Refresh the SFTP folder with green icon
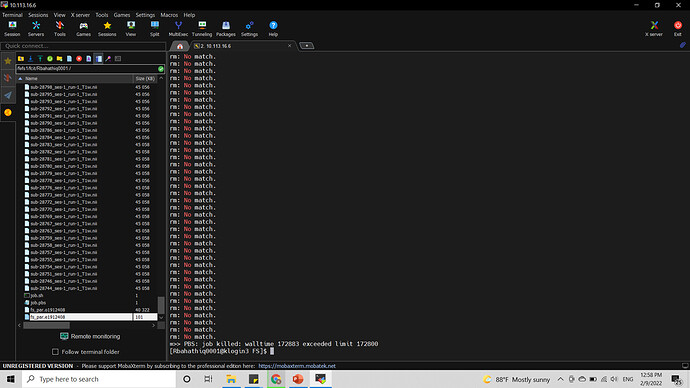690x388 pixels. (x=50, y=59)
